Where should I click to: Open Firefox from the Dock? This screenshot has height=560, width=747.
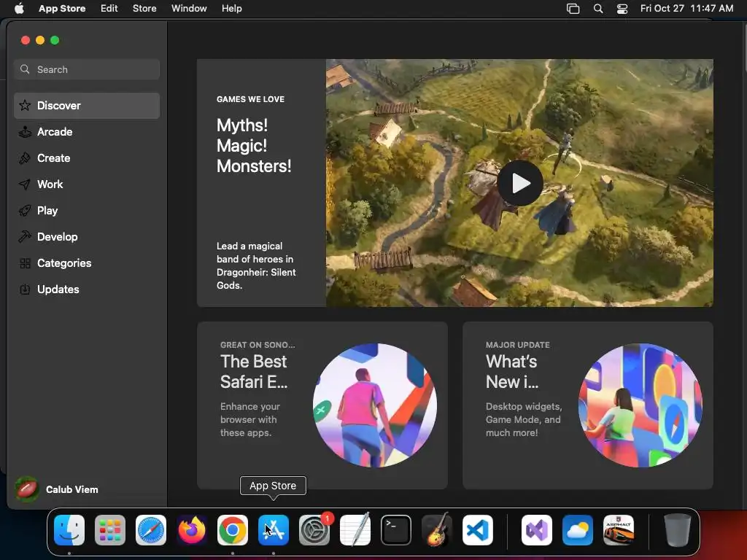(192, 530)
